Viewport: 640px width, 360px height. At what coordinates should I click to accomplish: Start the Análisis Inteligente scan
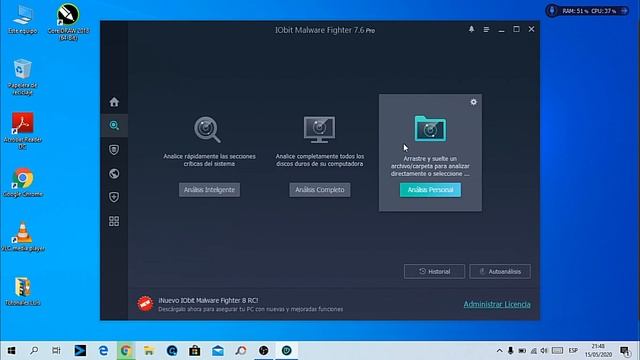[209, 190]
